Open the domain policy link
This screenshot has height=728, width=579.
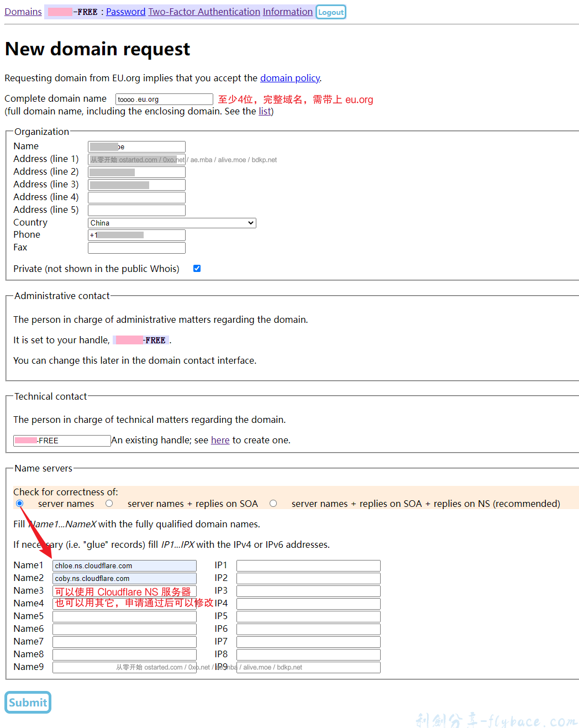tap(289, 78)
